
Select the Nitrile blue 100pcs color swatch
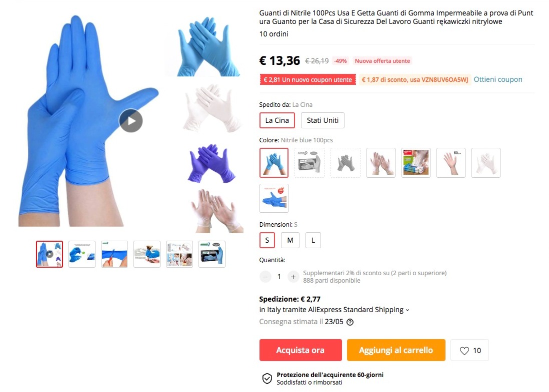(274, 163)
